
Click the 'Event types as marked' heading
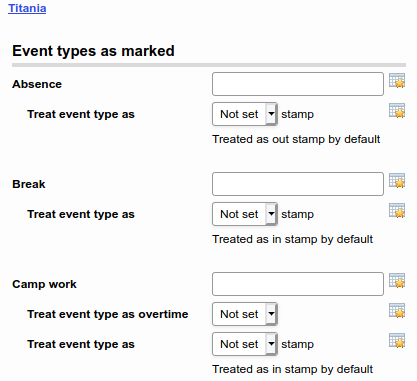pyautogui.click(x=93, y=51)
